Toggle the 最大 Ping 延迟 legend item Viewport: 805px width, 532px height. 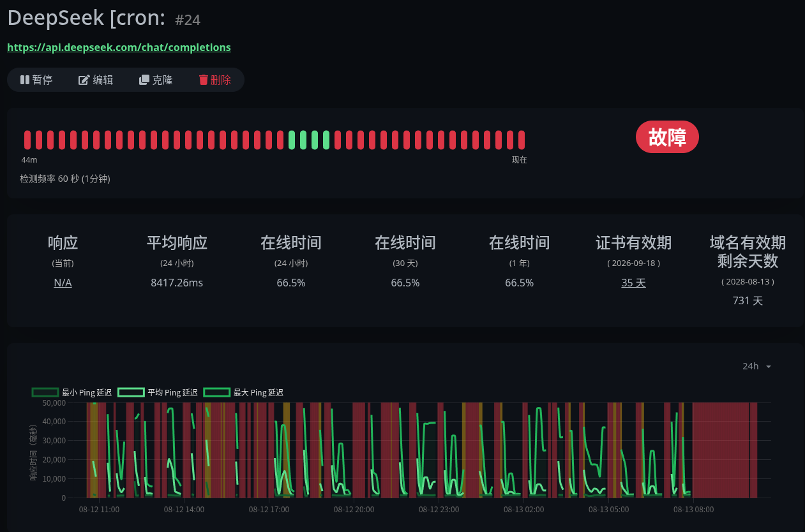(x=243, y=392)
